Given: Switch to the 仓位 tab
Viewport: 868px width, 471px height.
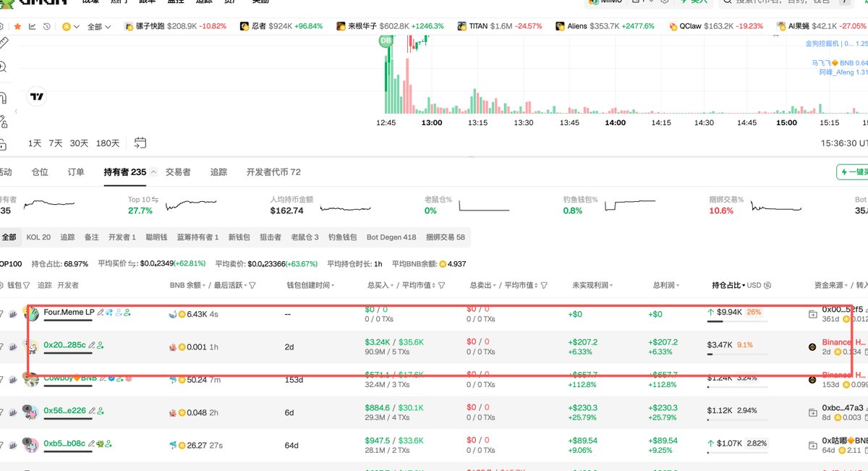Looking at the screenshot, I should [x=40, y=172].
